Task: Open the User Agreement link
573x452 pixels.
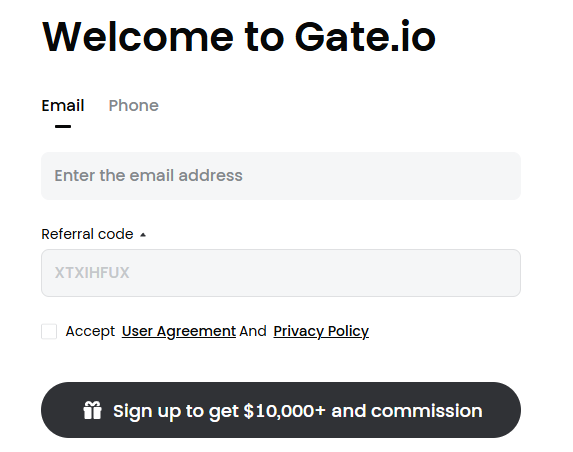Action: (179, 331)
